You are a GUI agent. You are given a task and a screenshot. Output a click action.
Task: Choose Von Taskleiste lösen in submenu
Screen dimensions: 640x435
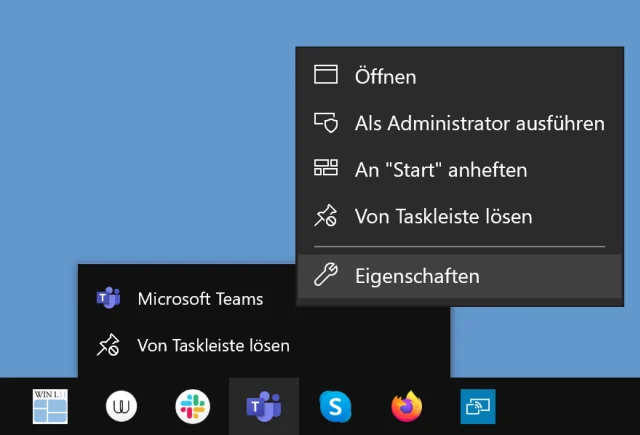coord(460,216)
